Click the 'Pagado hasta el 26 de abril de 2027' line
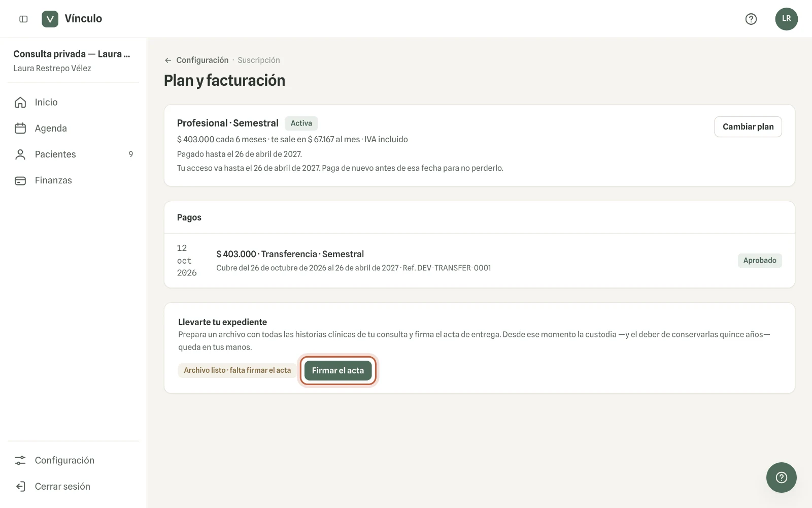Image resolution: width=812 pixels, height=508 pixels. (x=240, y=154)
